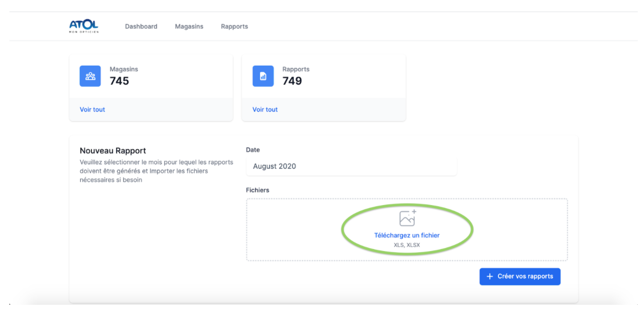The image size is (644, 309).
Task: Open the Rapports navigation item
Action: tap(234, 27)
